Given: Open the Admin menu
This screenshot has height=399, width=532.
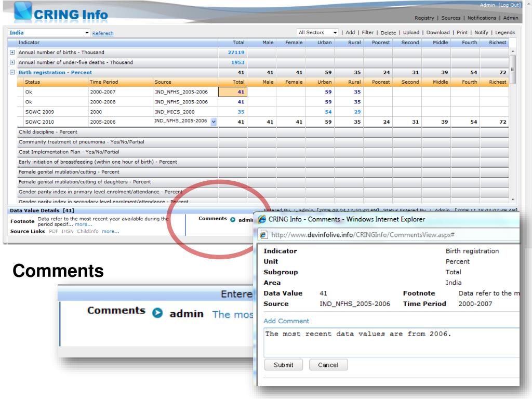Looking at the screenshot, I should (511, 18).
